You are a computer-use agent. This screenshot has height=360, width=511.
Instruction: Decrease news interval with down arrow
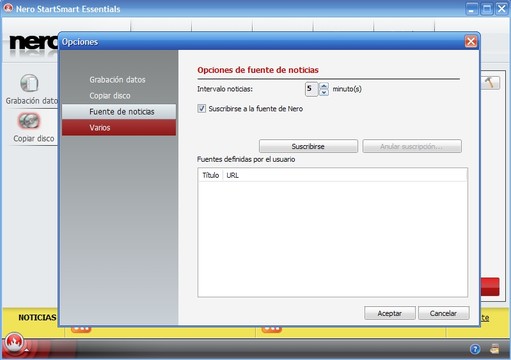(324, 92)
